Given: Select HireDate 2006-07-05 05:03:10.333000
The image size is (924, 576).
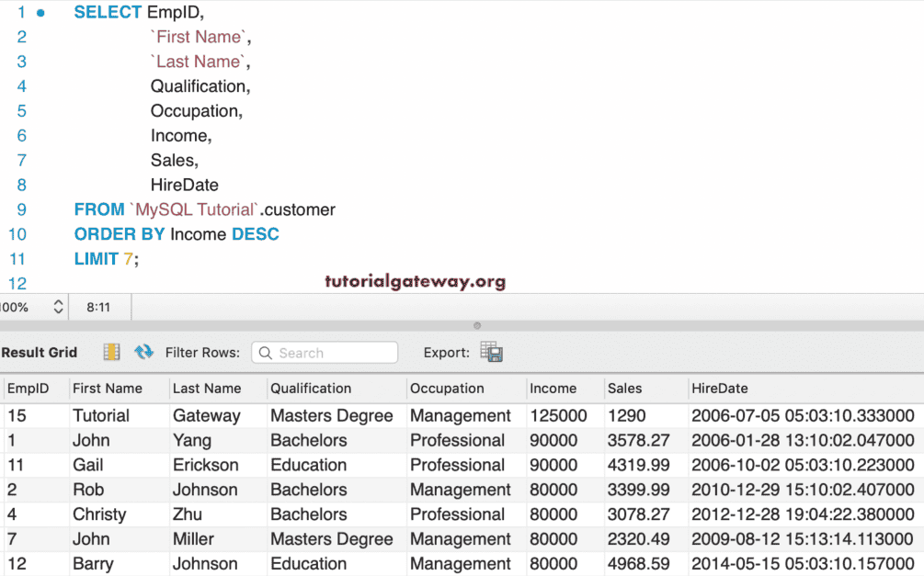Looking at the screenshot, I should (x=803, y=416).
